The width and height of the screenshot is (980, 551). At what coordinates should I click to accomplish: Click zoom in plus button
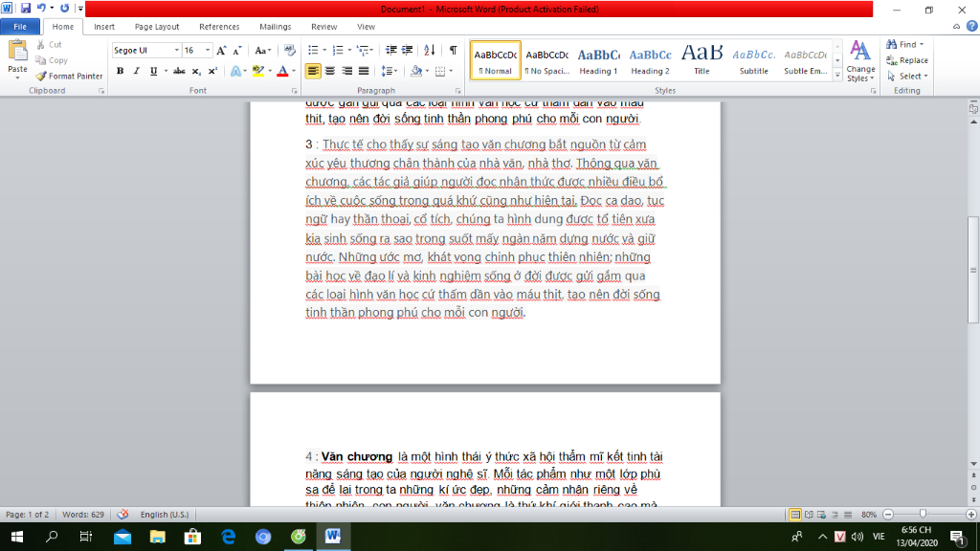click(970, 515)
